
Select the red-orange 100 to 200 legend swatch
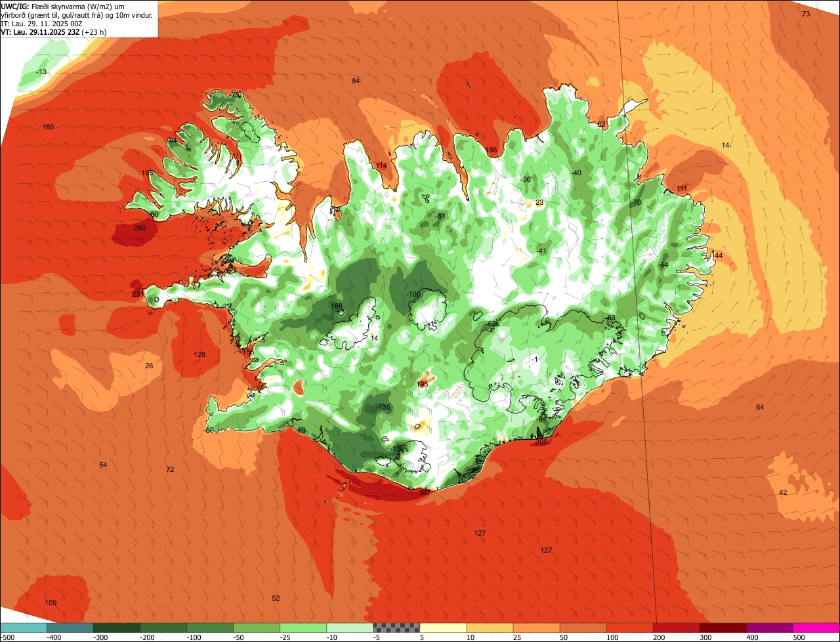(629, 628)
